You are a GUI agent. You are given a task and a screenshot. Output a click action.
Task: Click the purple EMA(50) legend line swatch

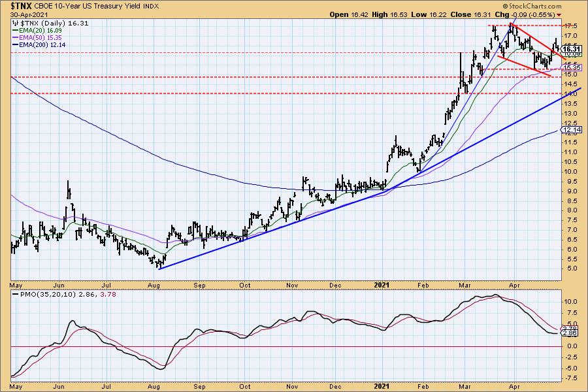pyautogui.click(x=16, y=37)
